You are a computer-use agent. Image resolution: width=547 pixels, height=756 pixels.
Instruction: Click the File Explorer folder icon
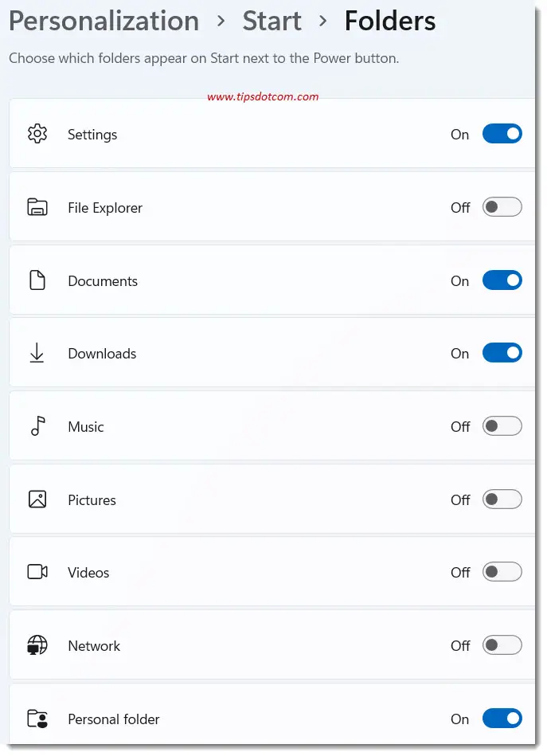pyautogui.click(x=37, y=207)
